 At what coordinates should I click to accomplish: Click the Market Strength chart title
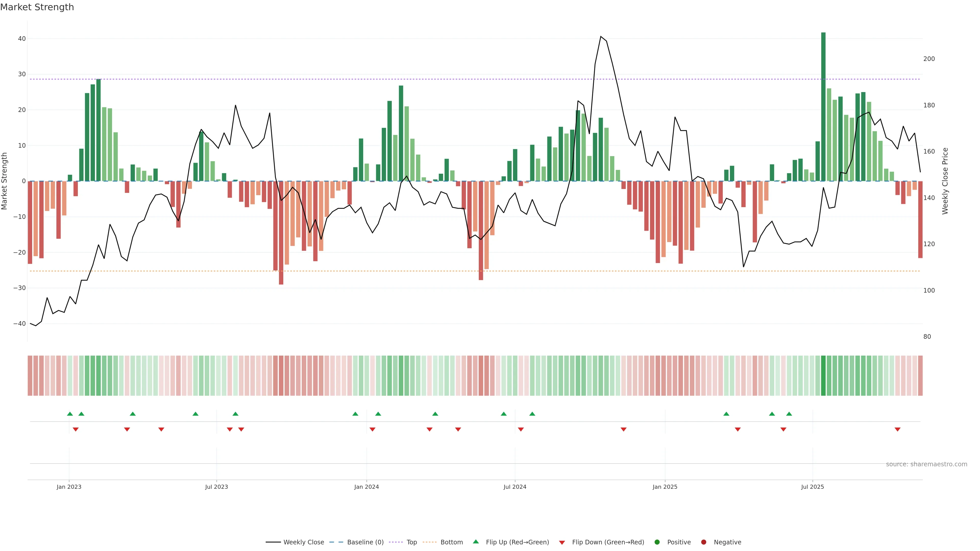(x=37, y=7)
